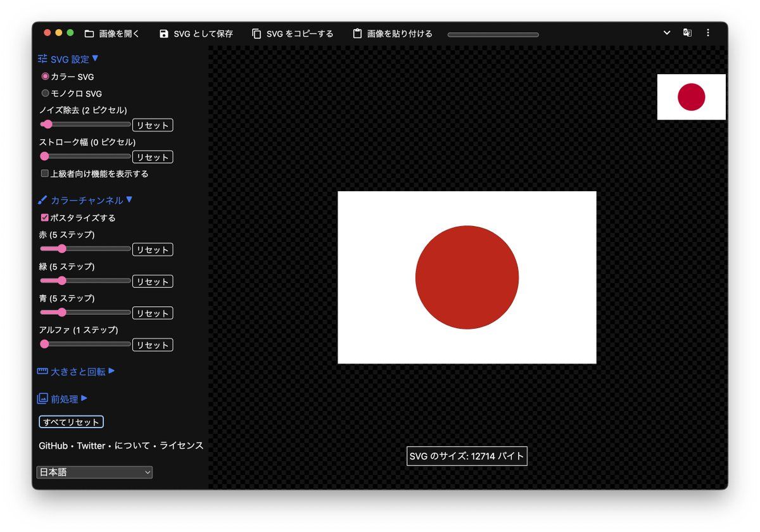The height and width of the screenshot is (532, 760).
Task: Reset the 緑 channel steps
Action: pos(153,281)
